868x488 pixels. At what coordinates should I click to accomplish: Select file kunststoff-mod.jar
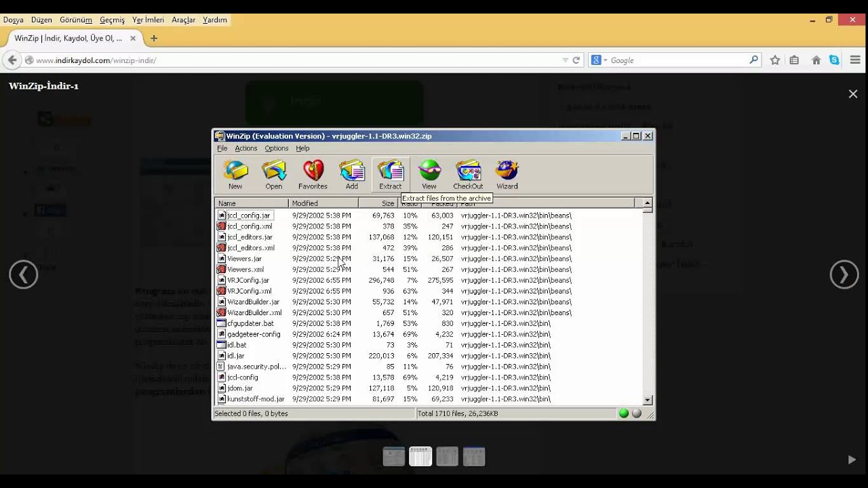click(x=250, y=399)
